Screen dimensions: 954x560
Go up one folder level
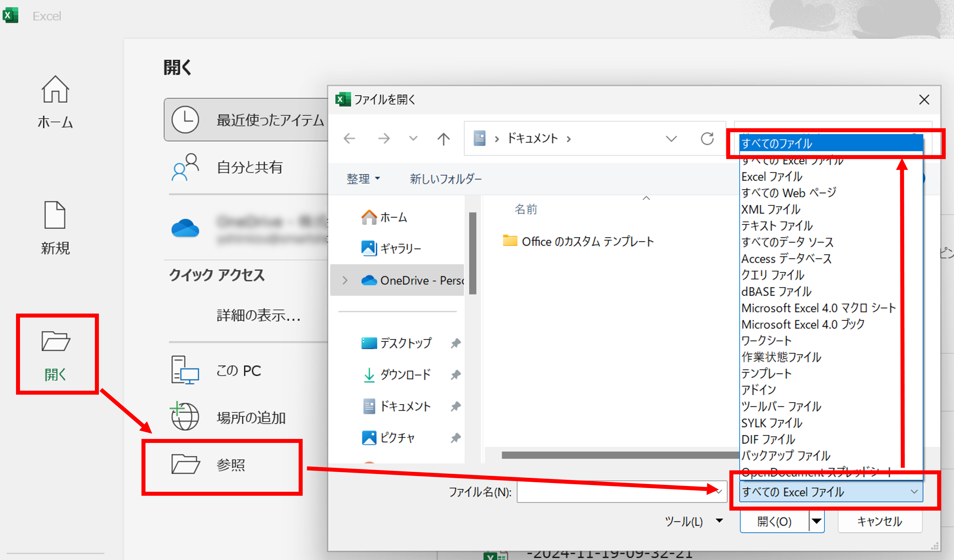click(443, 139)
